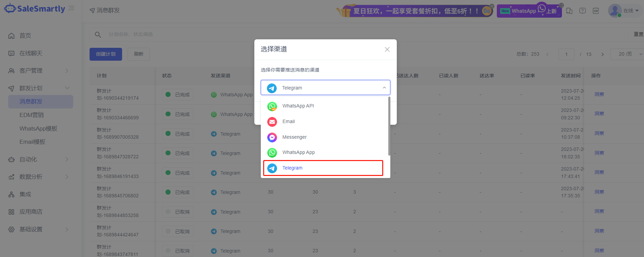Click the robot icon beside 自动化
The height and width of the screenshot is (257, 644).
click(x=12, y=159)
